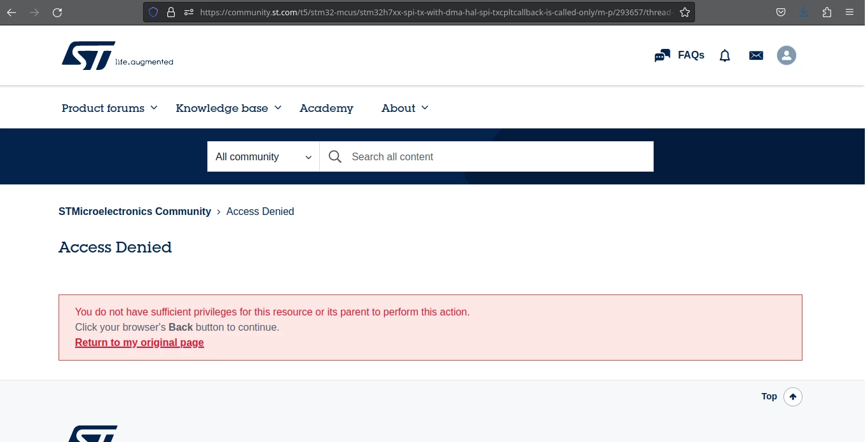The height and width of the screenshot is (442, 868).
Task: Open notifications bell icon
Action: [724, 56]
